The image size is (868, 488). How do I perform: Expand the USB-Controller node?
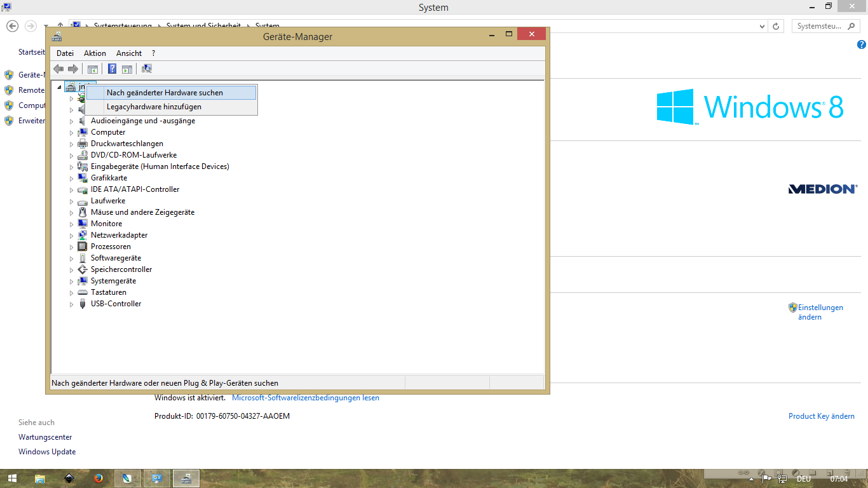pos(72,304)
